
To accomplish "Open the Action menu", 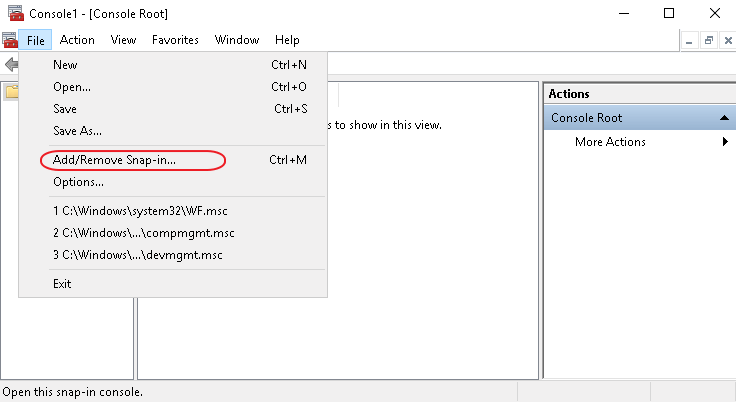I will pos(77,40).
